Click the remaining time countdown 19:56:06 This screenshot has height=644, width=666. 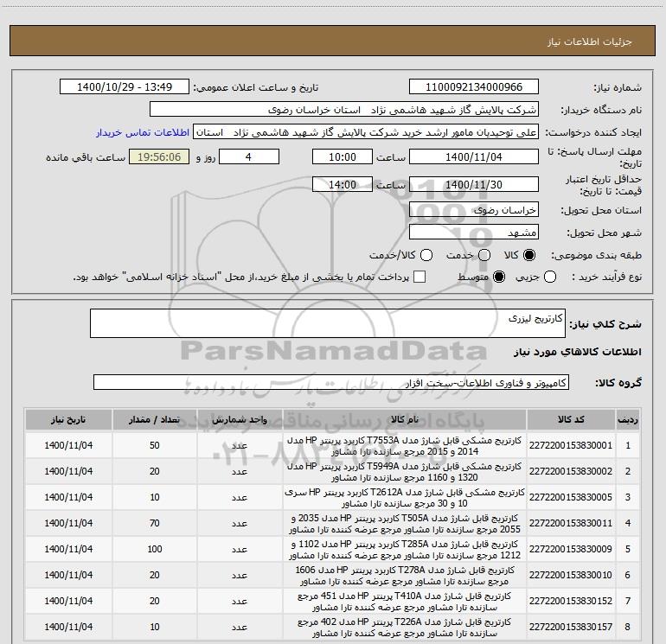coord(159,157)
